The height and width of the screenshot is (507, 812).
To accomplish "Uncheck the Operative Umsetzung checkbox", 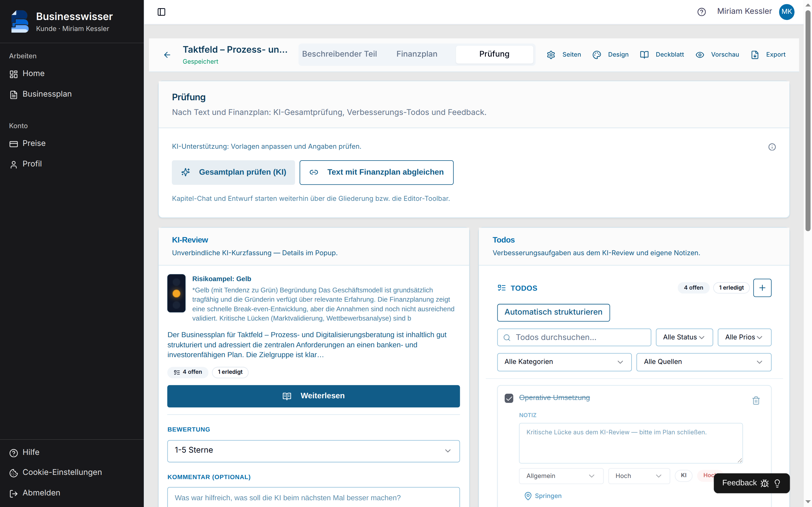I will [x=509, y=398].
